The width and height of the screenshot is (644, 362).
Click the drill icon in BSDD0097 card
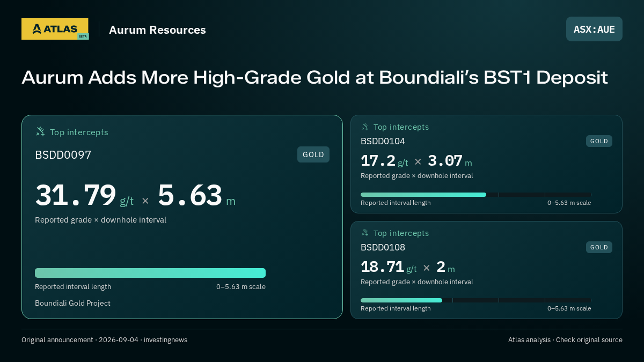tap(40, 131)
